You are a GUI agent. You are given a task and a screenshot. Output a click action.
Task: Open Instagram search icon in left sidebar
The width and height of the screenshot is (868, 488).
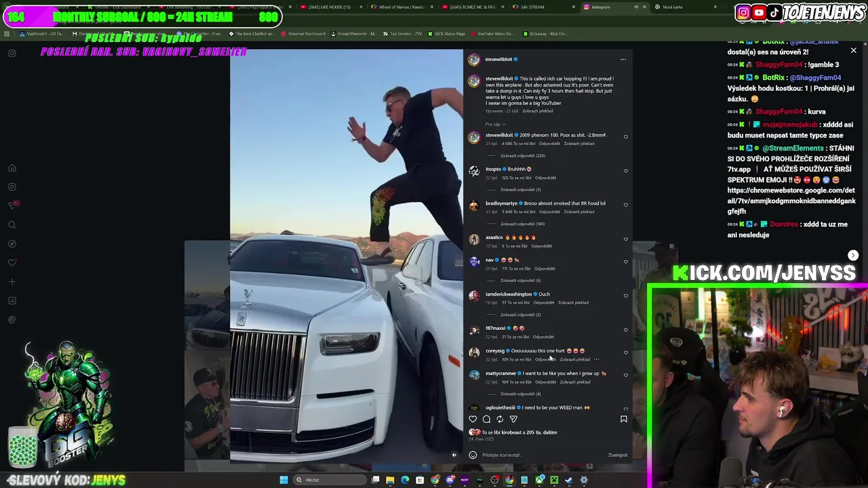12,225
